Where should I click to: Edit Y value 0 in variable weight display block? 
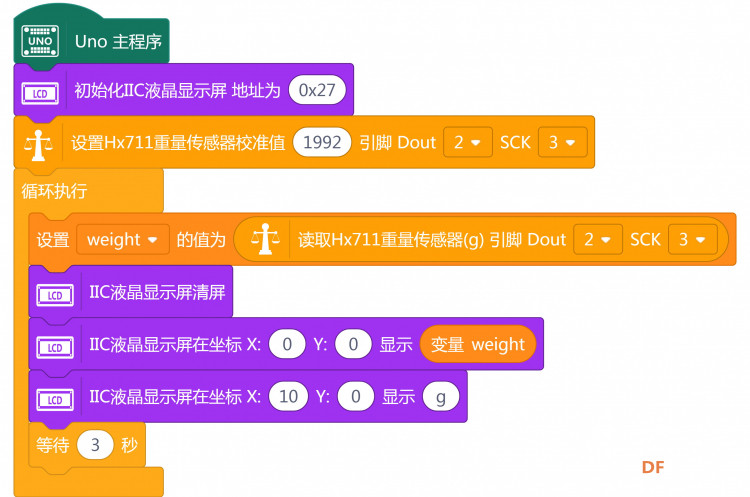point(353,344)
